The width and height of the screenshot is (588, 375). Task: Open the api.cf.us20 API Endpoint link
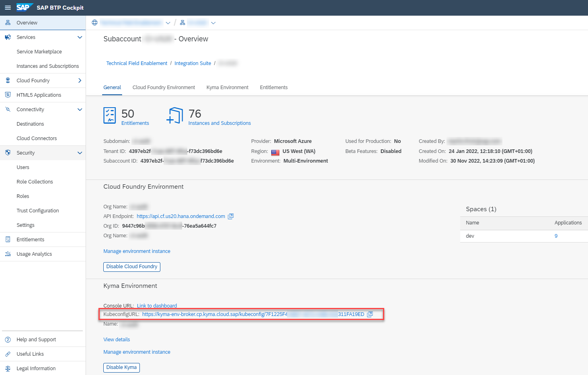pyautogui.click(x=181, y=216)
